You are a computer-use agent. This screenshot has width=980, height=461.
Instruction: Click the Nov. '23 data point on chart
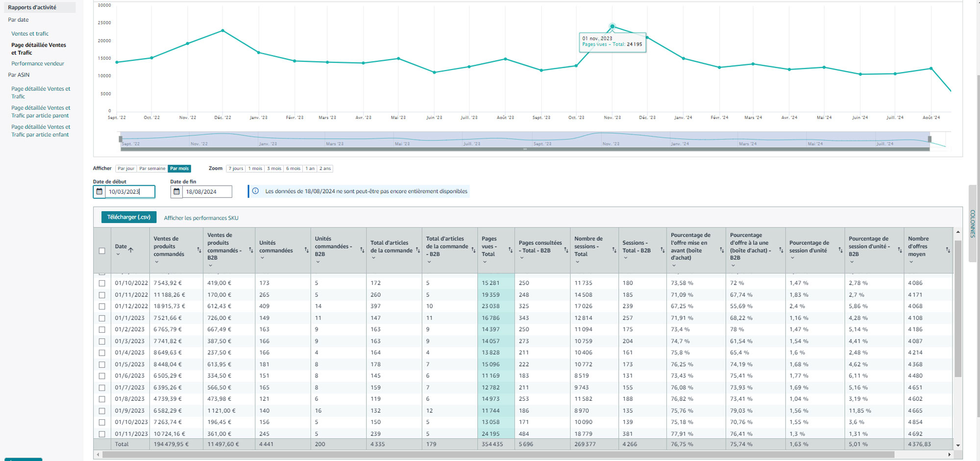tap(612, 26)
